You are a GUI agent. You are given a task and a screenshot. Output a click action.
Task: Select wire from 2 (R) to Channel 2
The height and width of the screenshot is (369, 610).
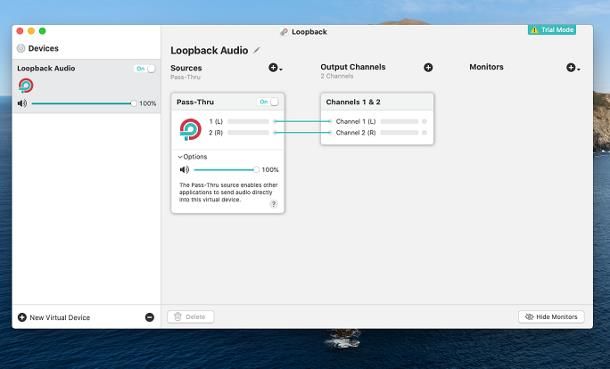click(302, 133)
